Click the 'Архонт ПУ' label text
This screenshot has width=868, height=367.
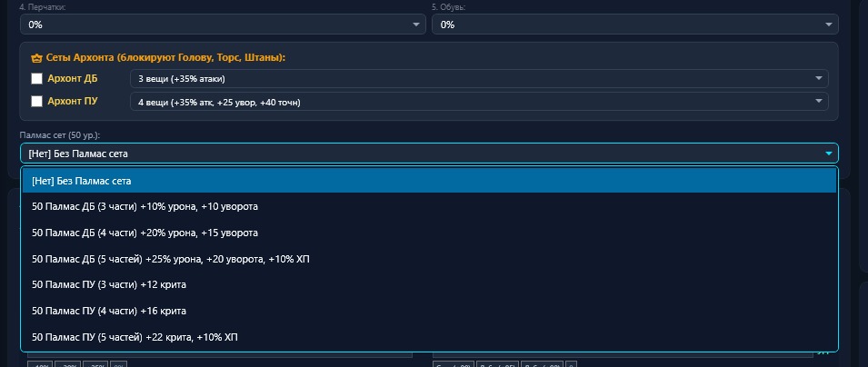click(x=73, y=102)
